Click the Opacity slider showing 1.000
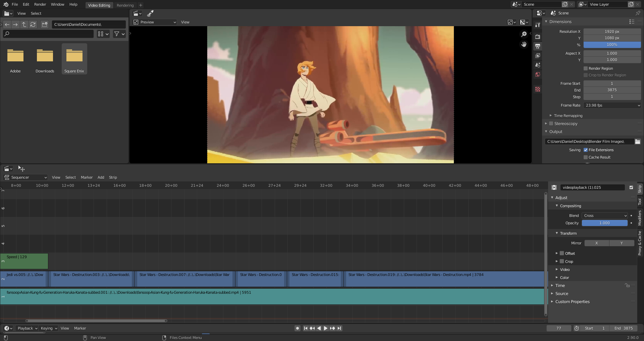This screenshot has height=341, width=644. (605, 223)
